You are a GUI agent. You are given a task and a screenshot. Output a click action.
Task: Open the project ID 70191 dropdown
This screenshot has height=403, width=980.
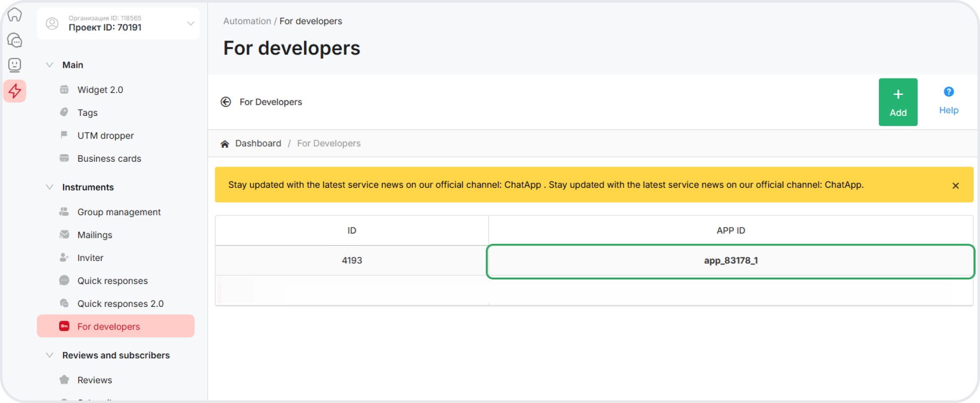190,24
